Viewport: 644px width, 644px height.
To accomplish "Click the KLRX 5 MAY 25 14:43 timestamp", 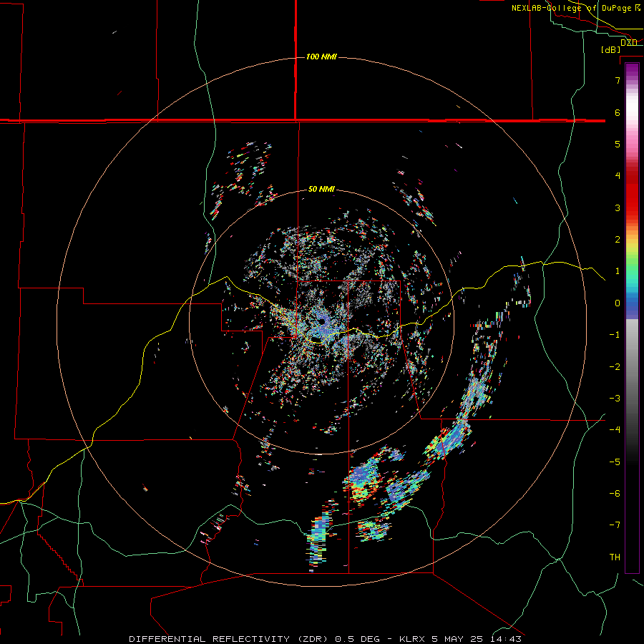I will coord(460,639).
